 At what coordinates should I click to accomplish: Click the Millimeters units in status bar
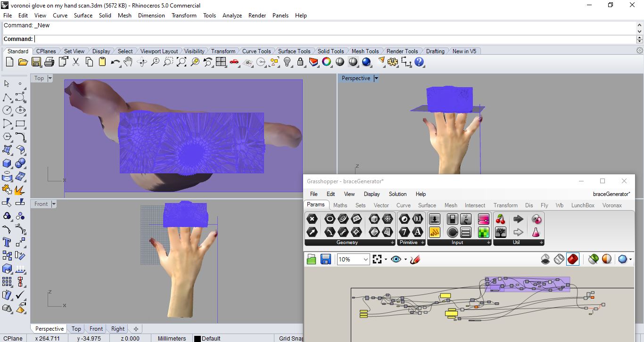172,338
